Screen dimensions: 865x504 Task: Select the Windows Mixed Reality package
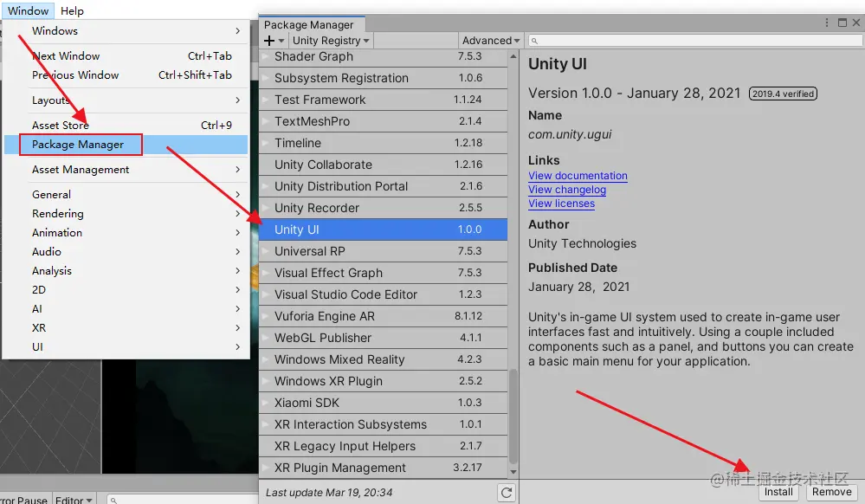[x=384, y=359]
